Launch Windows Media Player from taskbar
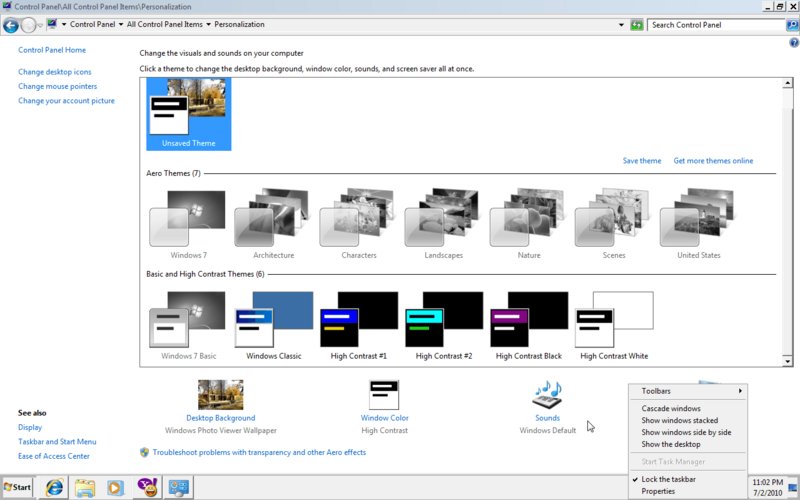The image size is (800, 500). click(116, 487)
